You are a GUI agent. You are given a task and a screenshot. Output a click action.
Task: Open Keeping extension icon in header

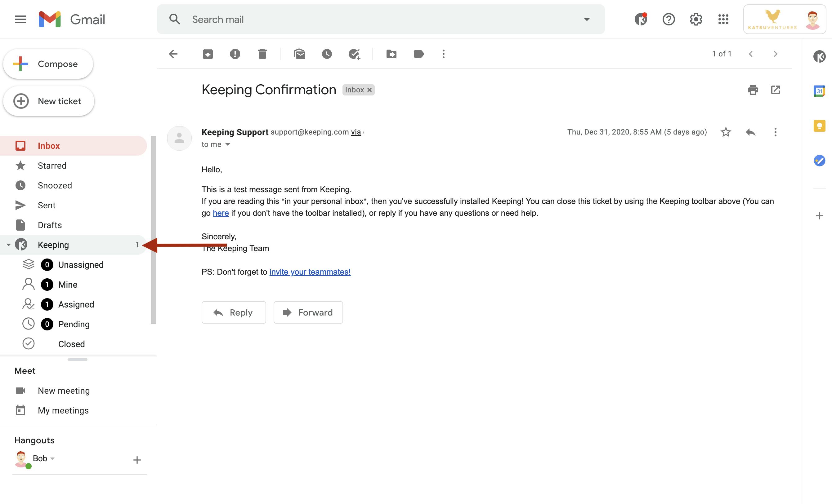641,19
